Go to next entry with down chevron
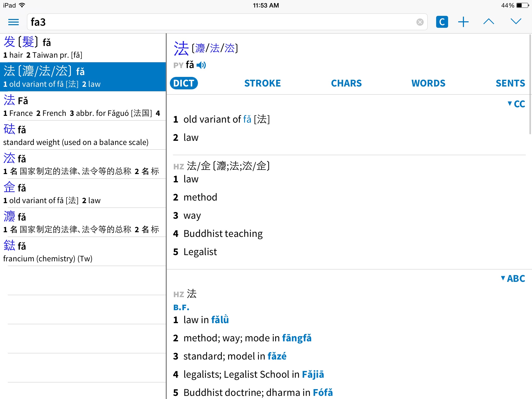Viewport: 532px width, 399px height. [516, 22]
